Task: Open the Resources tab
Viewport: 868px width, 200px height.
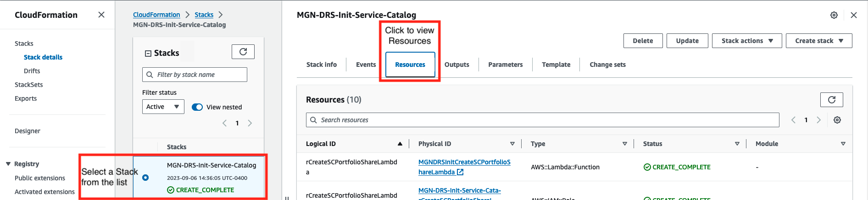Action: tap(410, 65)
